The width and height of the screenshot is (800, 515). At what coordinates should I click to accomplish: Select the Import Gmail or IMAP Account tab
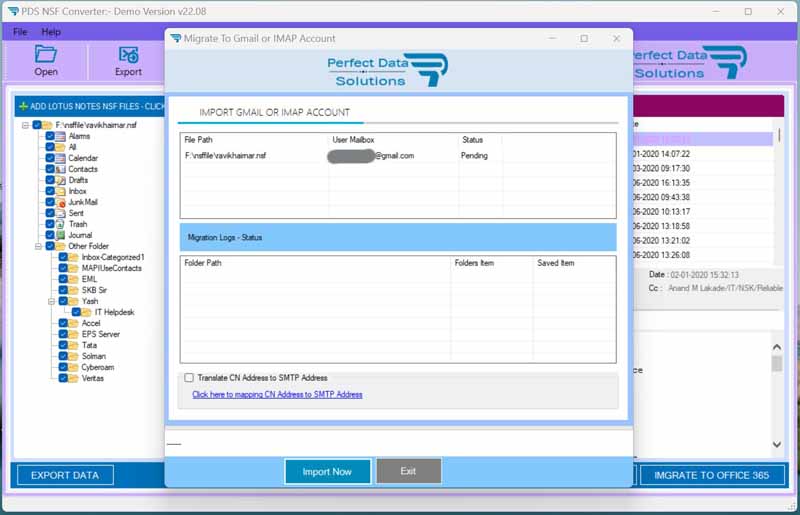[x=274, y=112]
